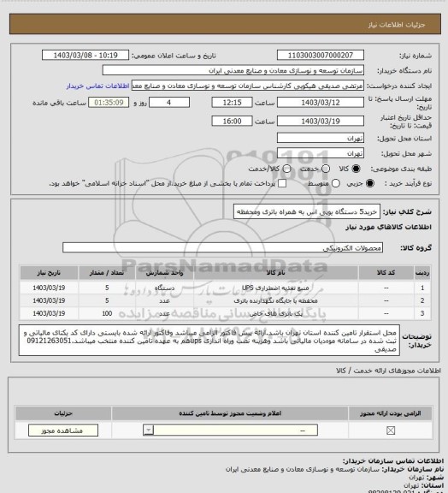The height and width of the screenshot is (493, 448).
Task: Select the جزیی purchase type radio
Action: pos(370,183)
